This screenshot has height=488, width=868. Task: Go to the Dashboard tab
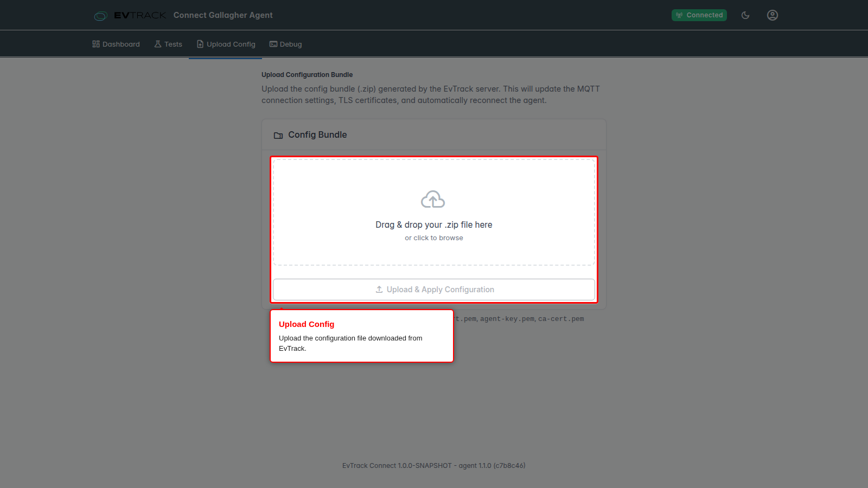[x=116, y=44]
